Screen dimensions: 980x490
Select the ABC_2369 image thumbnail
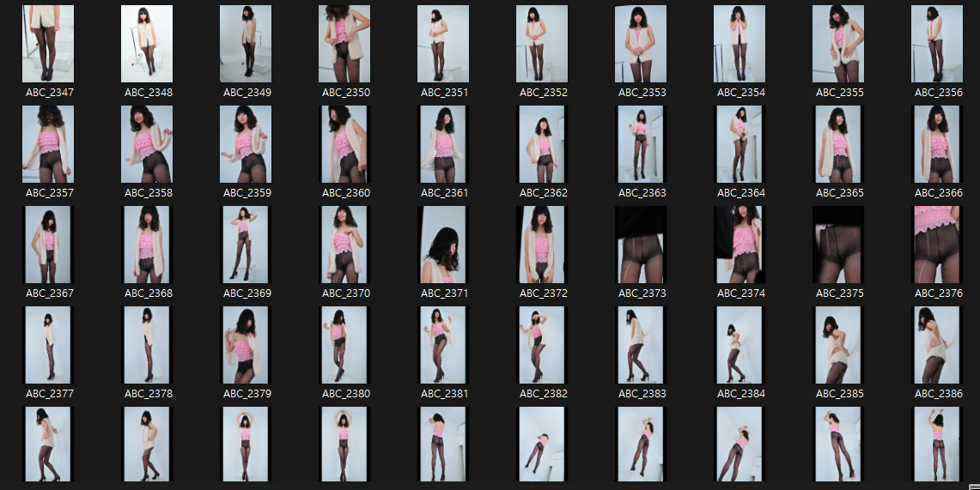pos(247,245)
